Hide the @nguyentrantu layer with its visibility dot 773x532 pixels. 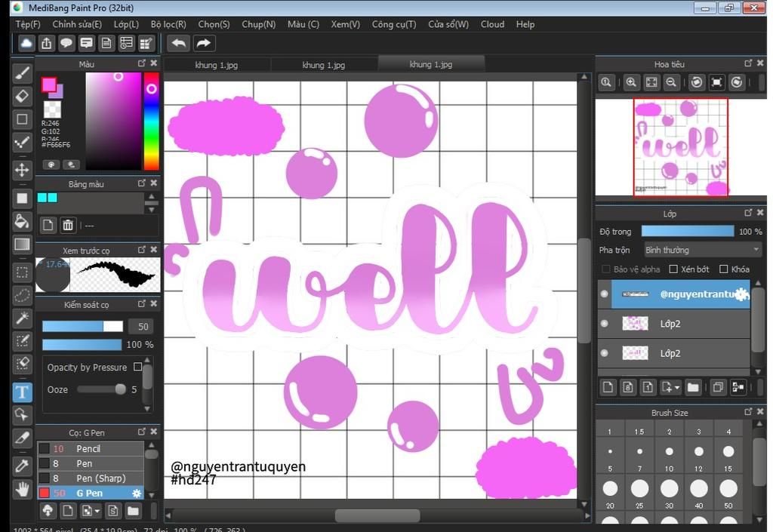tap(605, 294)
